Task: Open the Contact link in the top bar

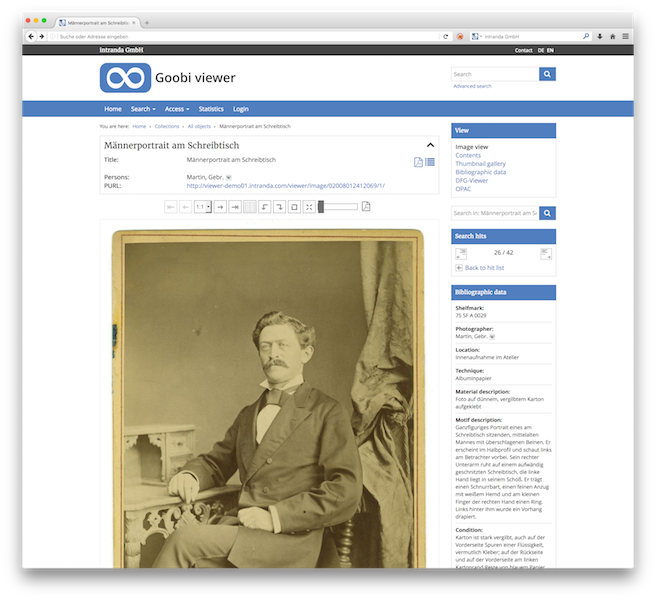Action: pyautogui.click(x=523, y=50)
